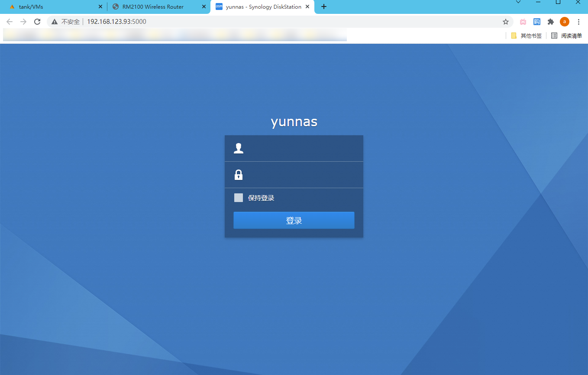Open the 阅读清单 reading list
Screen dimensions: 588x375
[x=566, y=36]
